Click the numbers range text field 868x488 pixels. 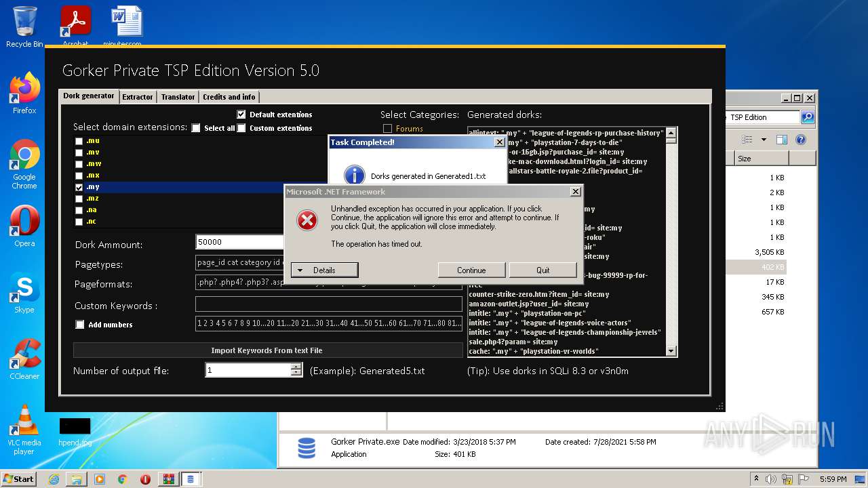(x=329, y=323)
